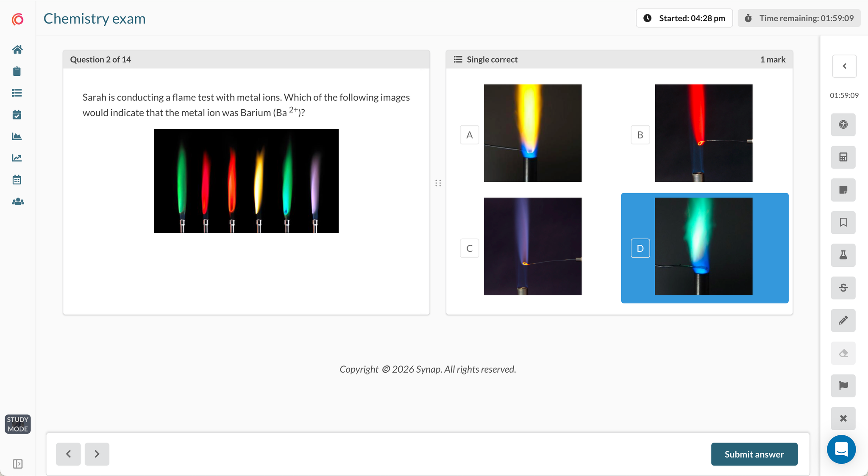Click the Synap logo icon
The image size is (868, 476).
click(x=17, y=19)
